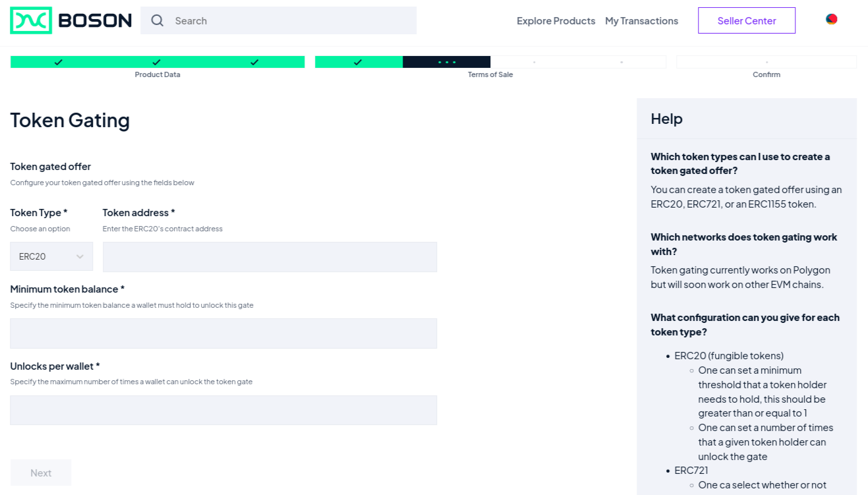Open the Token Type dropdown

(51, 256)
